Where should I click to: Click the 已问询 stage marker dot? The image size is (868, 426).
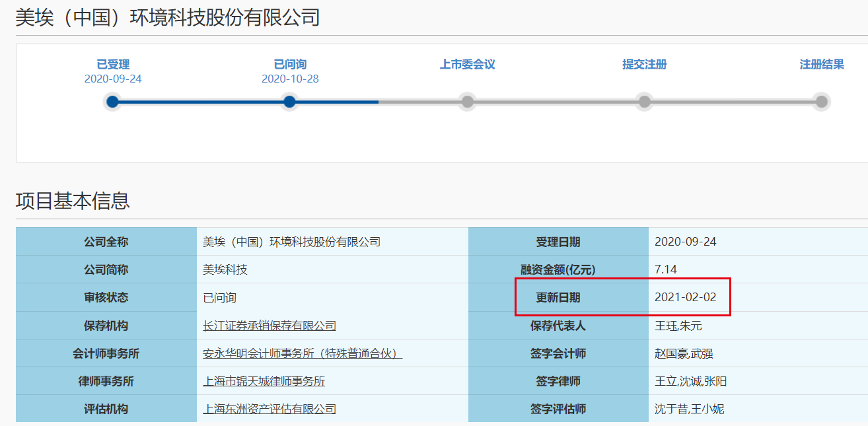[289, 102]
